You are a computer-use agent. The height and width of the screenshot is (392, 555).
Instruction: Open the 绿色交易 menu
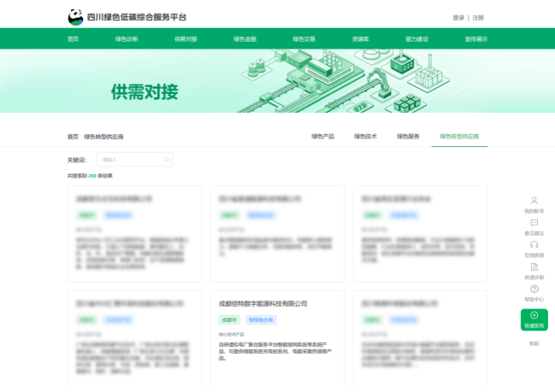[304, 39]
